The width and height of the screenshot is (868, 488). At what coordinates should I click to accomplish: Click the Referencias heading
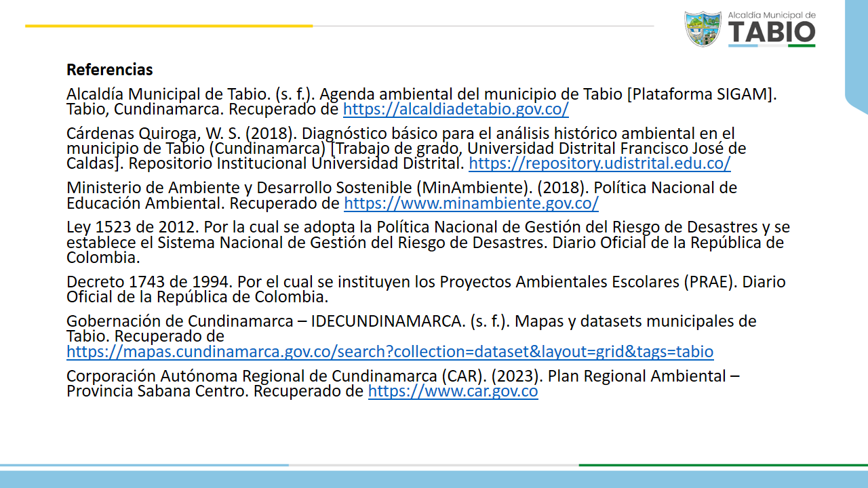point(109,70)
